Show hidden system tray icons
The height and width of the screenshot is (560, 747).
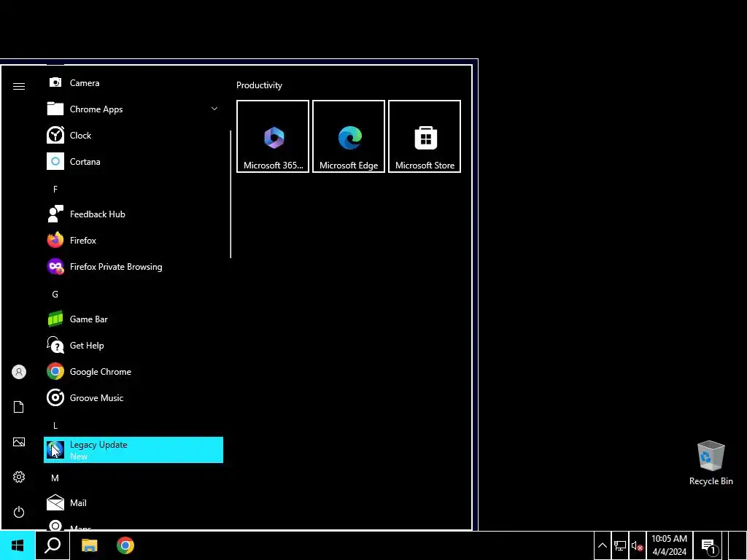click(x=602, y=545)
